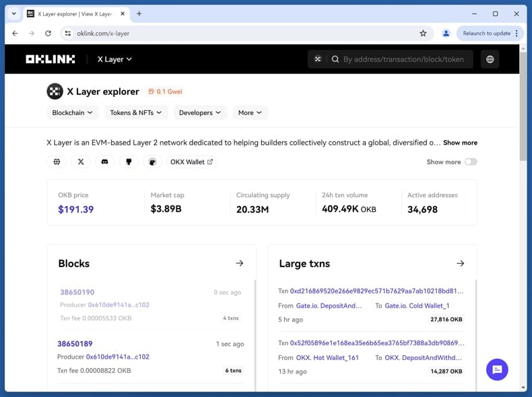Open the Tokens & NFTs dropdown
Viewport: 532px width, 397px height.
136,113
